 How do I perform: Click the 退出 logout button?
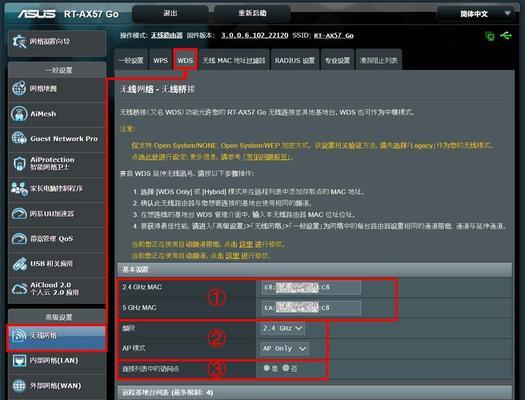coord(170,13)
